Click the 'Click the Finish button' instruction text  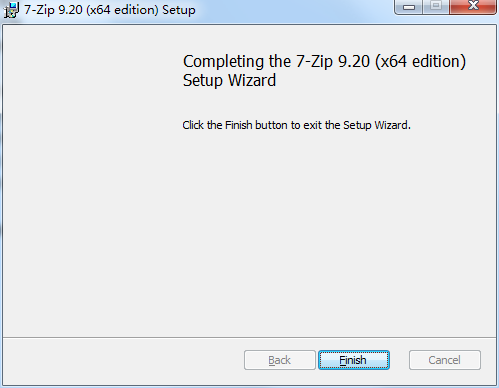296,125
